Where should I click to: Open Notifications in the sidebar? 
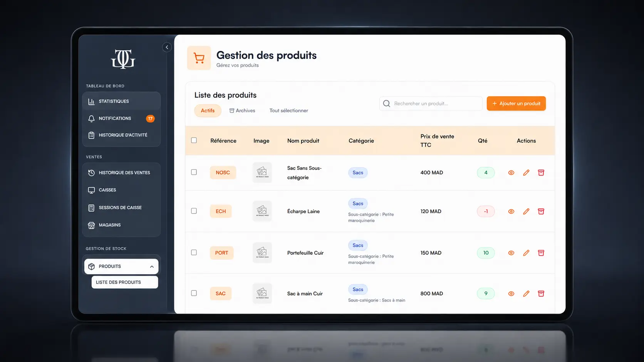tap(121, 118)
